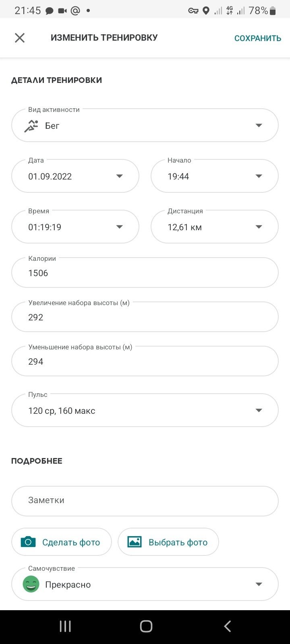290x644 pixels.
Task: Expand the Вид активности dropdown arrow
Action: click(259, 126)
